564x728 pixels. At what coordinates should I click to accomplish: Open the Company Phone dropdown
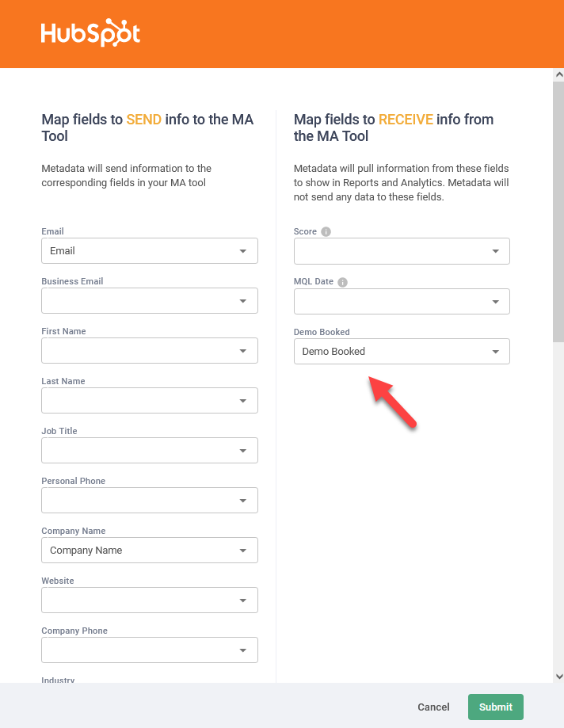(x=150, y=650)
